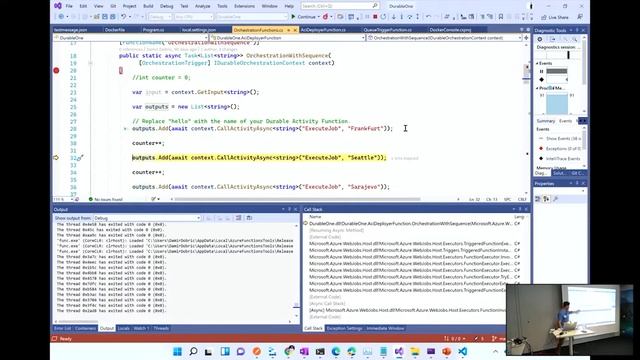Click the search magnifier in Search box

[375, 6]
